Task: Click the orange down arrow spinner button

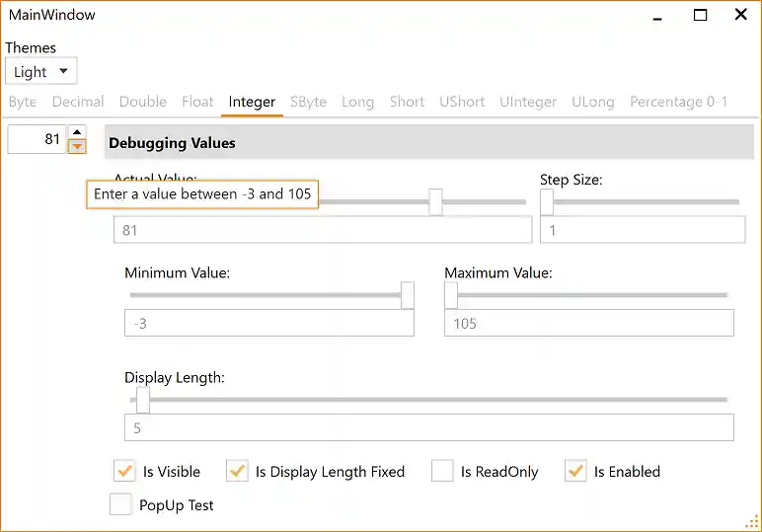Action: 77,146
